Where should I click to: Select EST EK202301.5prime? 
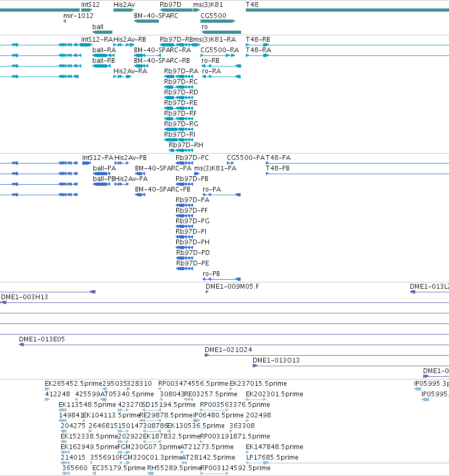pyautogui.click(x=274, y=394)
